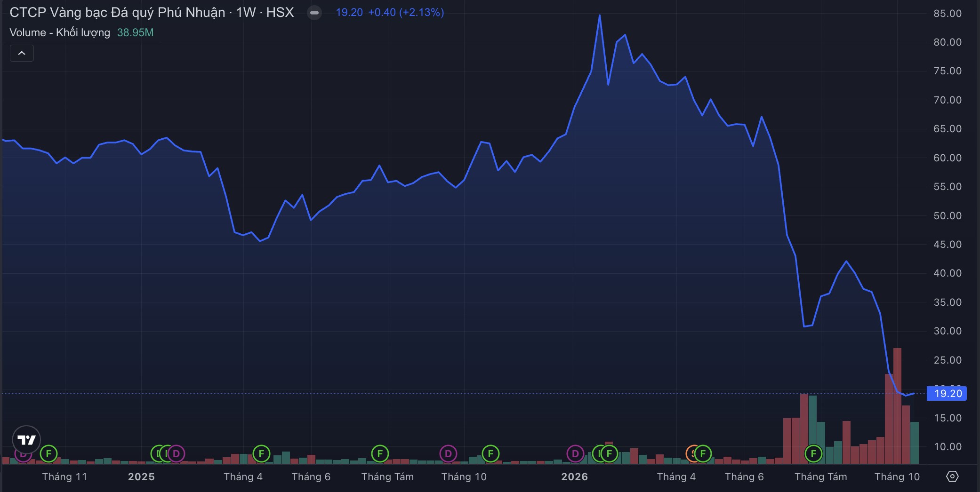Click the frontmost F marker just right of 2026

coord(609,454)
